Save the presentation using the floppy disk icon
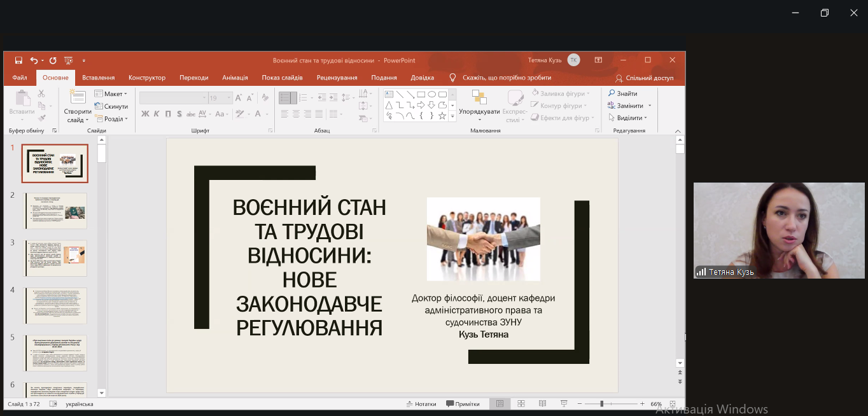The width and height of the screenshot is (868, 416). pos(18,60)
